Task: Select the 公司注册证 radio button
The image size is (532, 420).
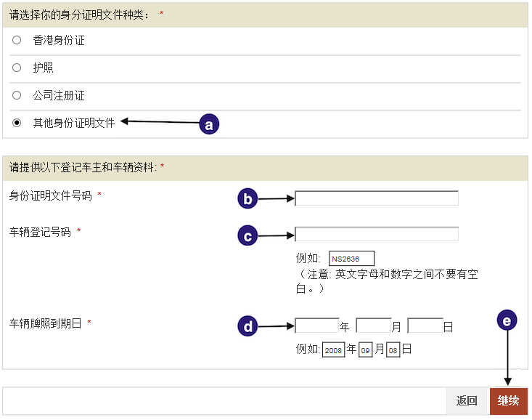Action: [x=17, y=95]
